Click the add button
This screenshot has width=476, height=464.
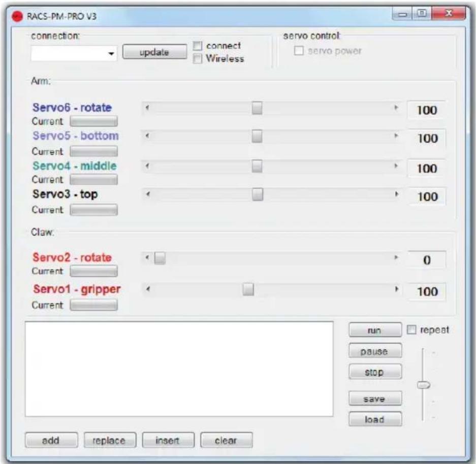coord(51,440)
